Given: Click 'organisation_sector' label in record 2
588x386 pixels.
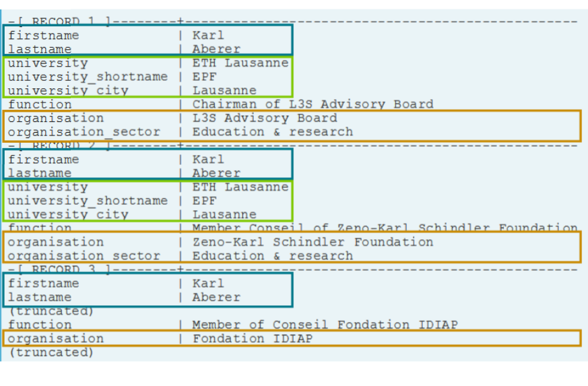Looking at the screenshot, I should 84,256.
